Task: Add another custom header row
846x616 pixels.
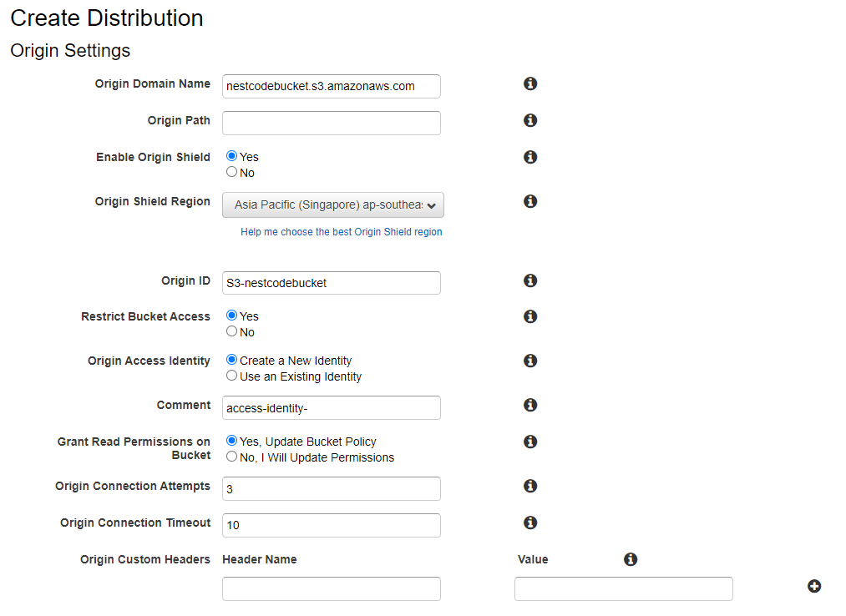Action: [814, 586]
